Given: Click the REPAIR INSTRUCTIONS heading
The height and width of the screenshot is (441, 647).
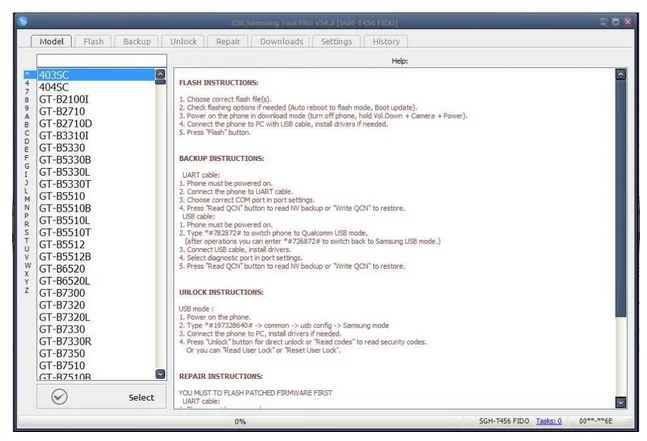Looking at the screenshot, I should tap(221, 376).
